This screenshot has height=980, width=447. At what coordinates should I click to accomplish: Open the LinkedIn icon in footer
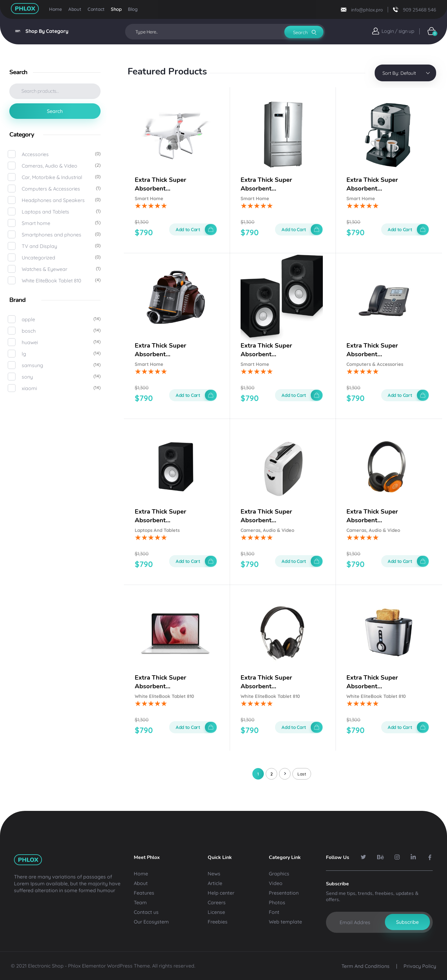pyautogui.click(x=413, y=857)
